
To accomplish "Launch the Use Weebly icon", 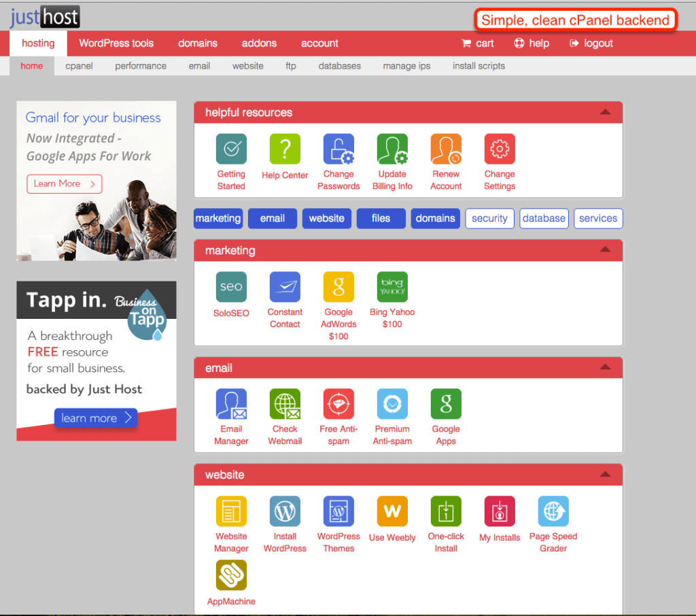I will (x=392, y=511).
